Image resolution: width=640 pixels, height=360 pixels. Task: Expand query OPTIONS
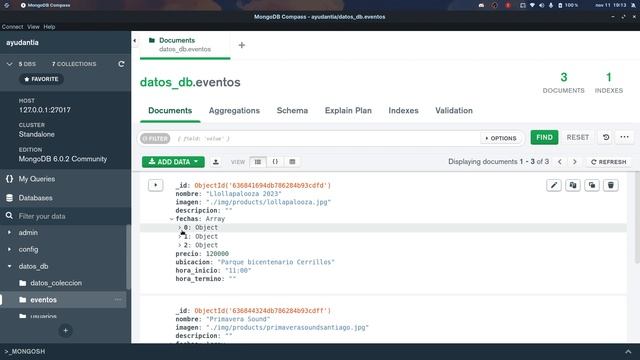[501, 138]
